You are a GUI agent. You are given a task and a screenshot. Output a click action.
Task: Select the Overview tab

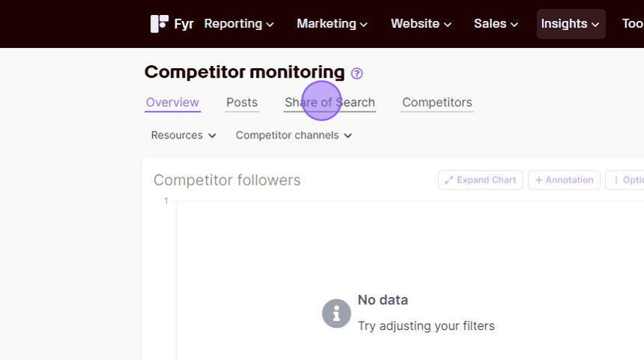click(x=172, y=103)
